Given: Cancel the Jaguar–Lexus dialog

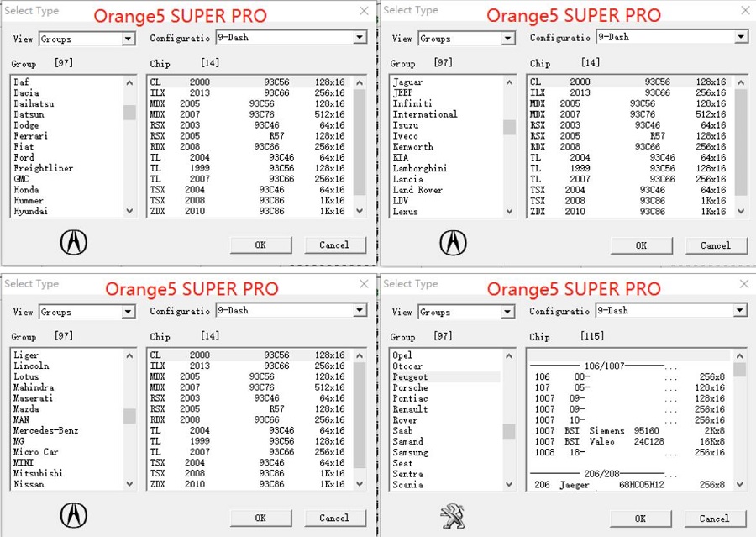Looking at the screenshot, I should point(716,245).
